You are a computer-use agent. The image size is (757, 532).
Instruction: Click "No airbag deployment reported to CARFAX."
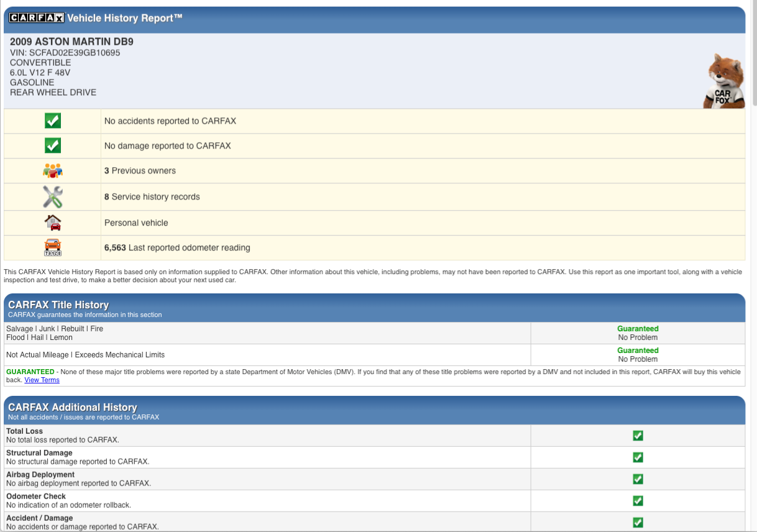(79, 484)
